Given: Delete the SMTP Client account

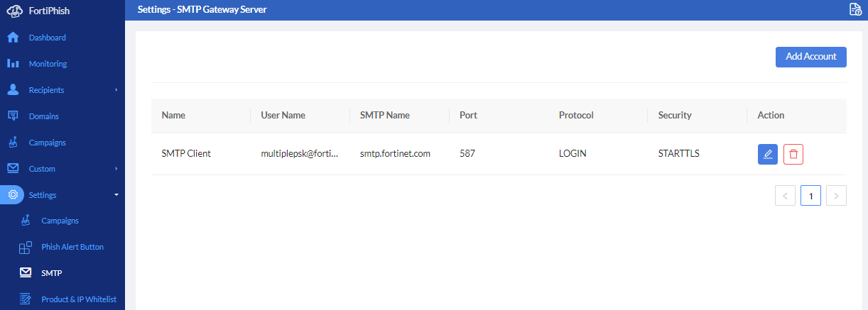Looking at the screenshot, I should [793, 154].
